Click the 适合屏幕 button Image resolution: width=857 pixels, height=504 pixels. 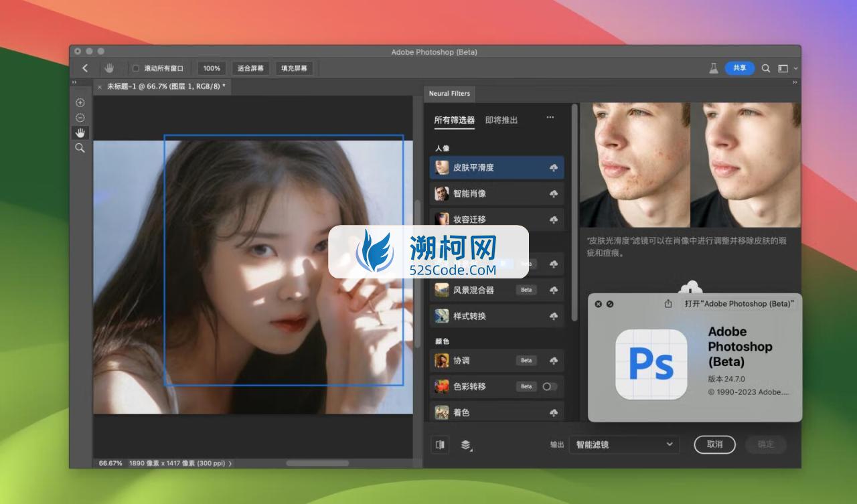coord(250,68)
